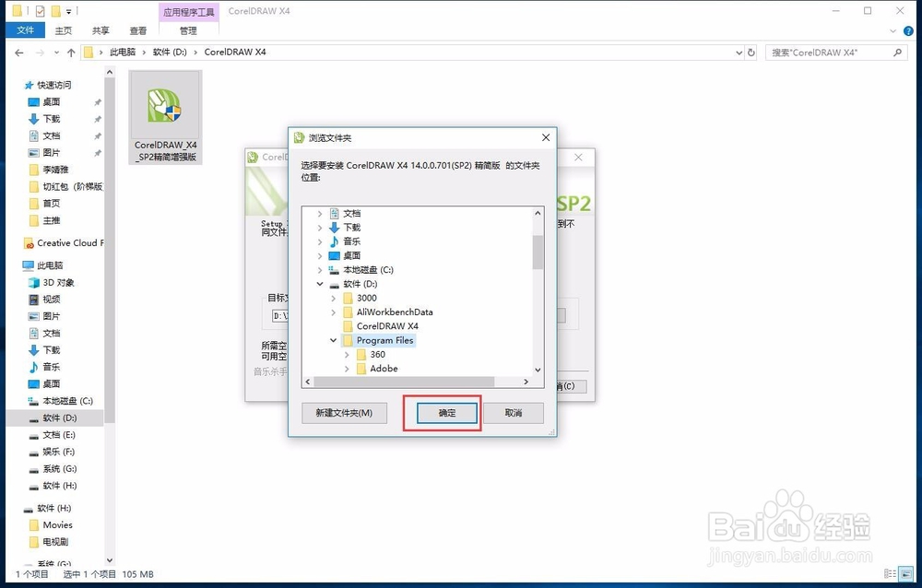Open the 管理 ribbon tab
Image resolution: width=922 pixels, height=588 pixels.
pyautogui.click(x=188, y=30)
